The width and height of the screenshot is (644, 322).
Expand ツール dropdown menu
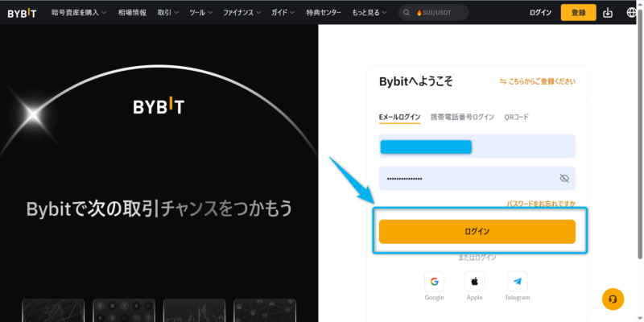(x=200, y=13)
